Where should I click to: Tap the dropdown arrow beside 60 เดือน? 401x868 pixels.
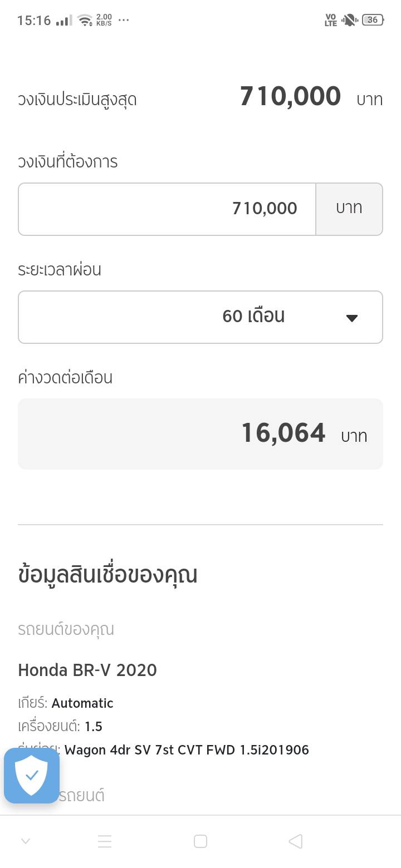tap(351, 318)
